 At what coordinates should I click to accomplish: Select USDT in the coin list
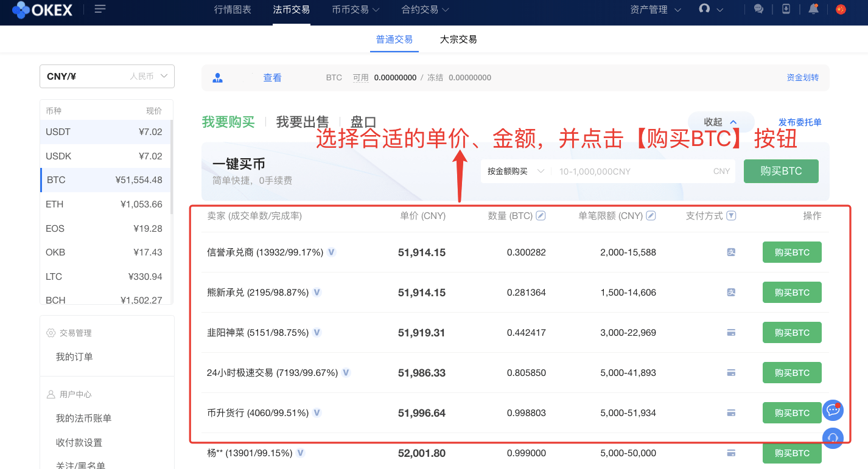click(x=107, y=132)
